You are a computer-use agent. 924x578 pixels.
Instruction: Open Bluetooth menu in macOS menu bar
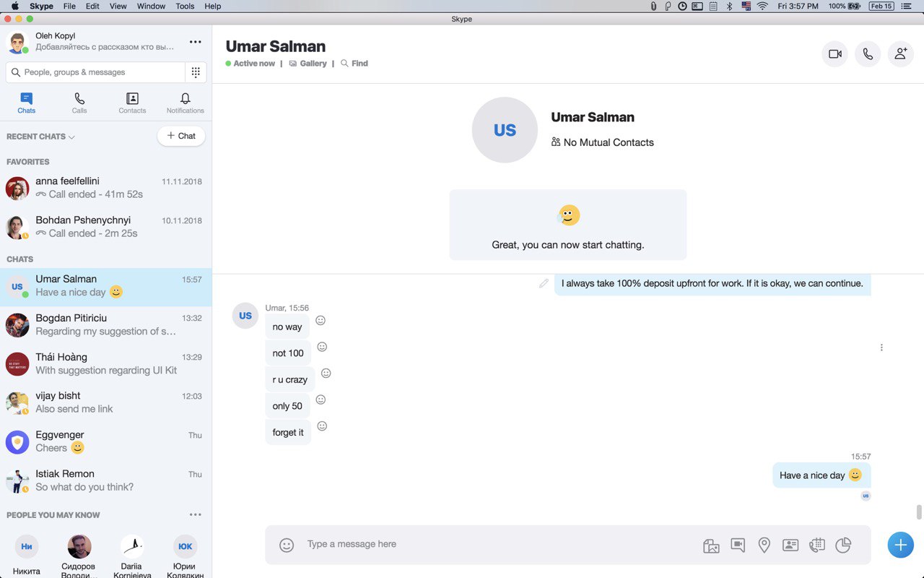click(729, 6)
